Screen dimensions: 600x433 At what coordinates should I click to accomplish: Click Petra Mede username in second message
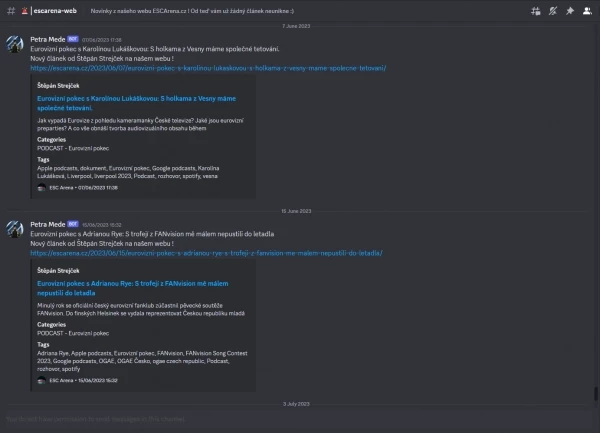point(48,225)
